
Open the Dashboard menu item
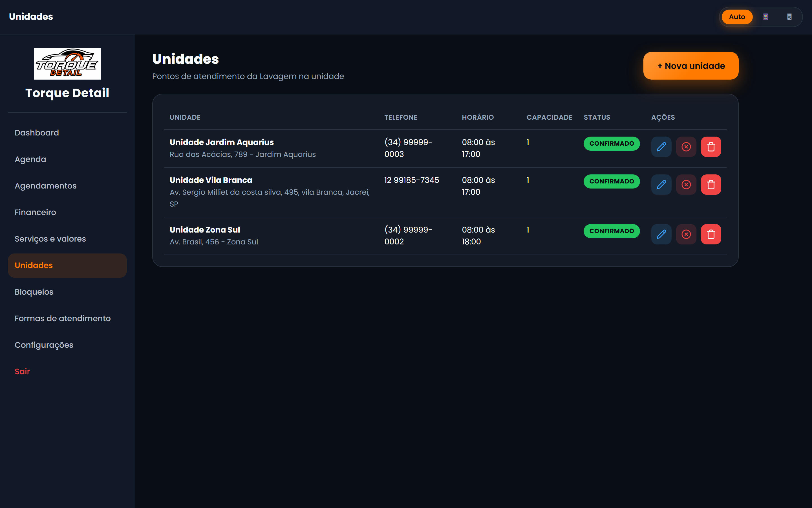67,133
